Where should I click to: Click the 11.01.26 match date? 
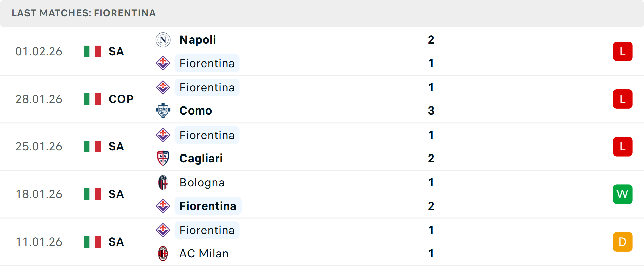tap(39, 242)
